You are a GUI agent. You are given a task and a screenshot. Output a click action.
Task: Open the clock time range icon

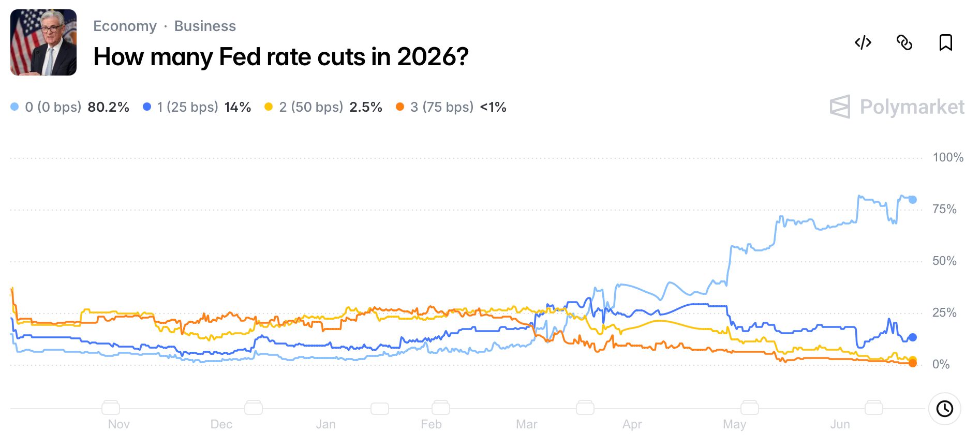(x=945, y=409)
